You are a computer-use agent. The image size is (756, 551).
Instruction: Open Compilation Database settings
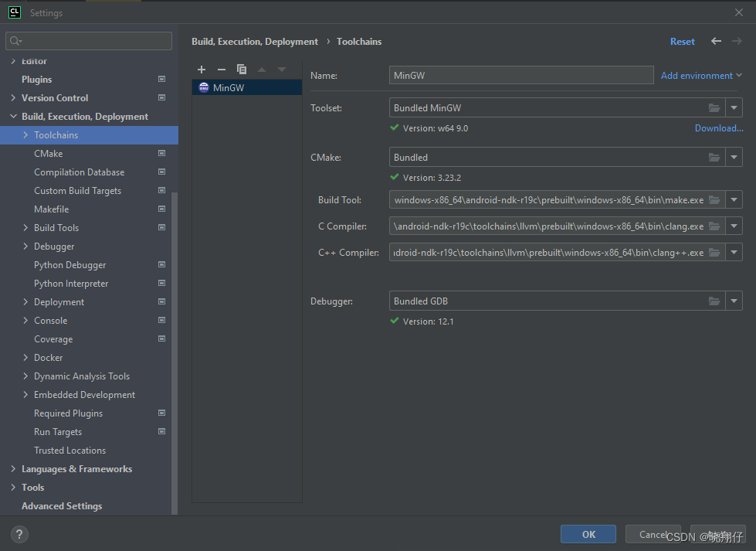79,172
